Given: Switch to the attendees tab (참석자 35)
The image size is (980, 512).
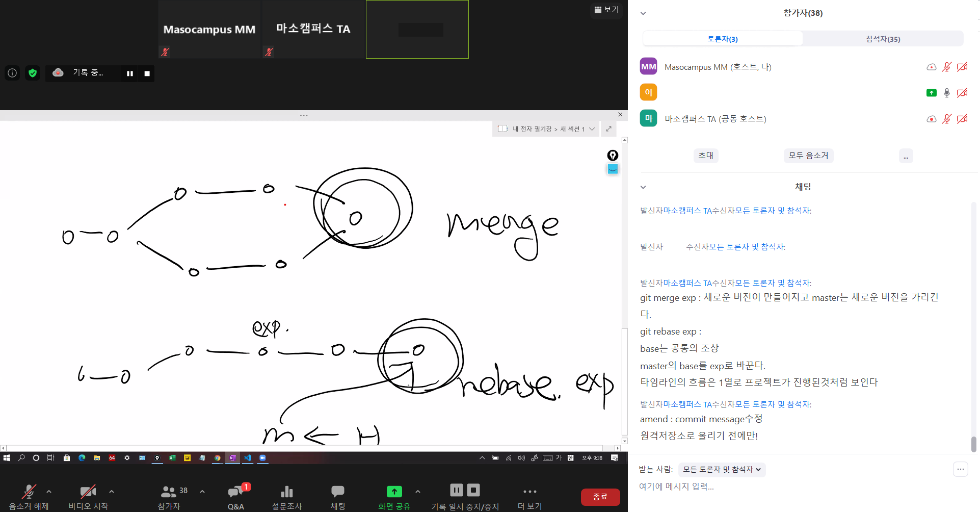Looking at the screenshot, I should pyautogui.click(x=883, y=39).
